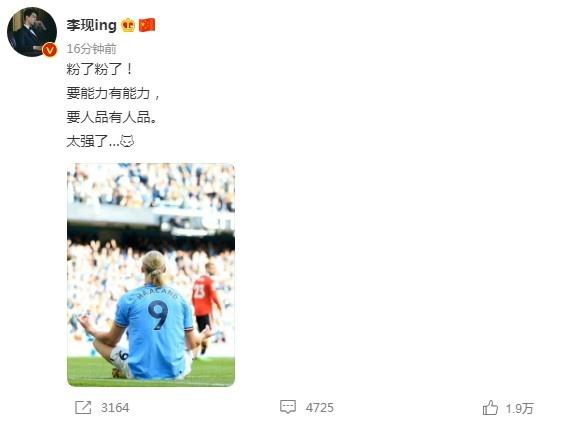The height and width of the screenshot is (423, 575).
Task: Open the 16分钟前 timestamp link
Action: coord(92,49)
